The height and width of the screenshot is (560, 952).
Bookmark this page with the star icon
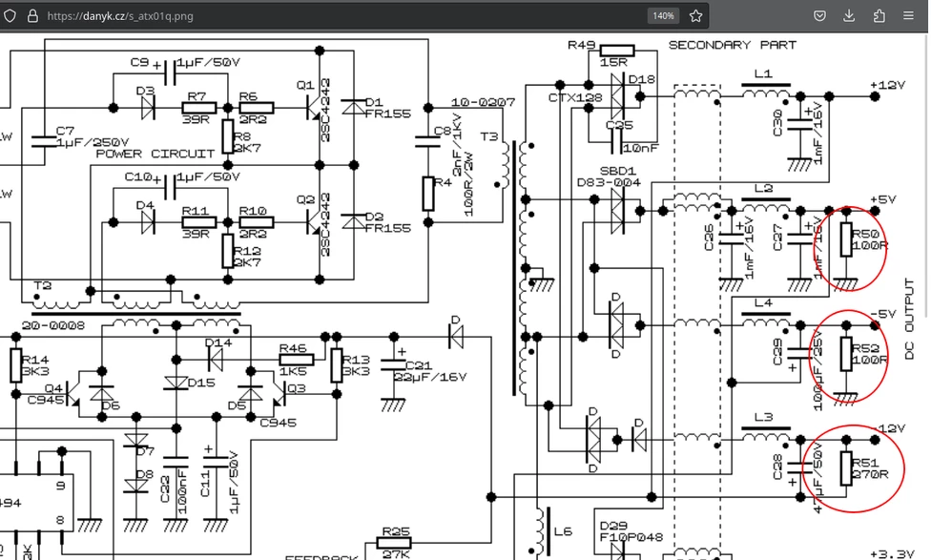click(x=695, y=16)
